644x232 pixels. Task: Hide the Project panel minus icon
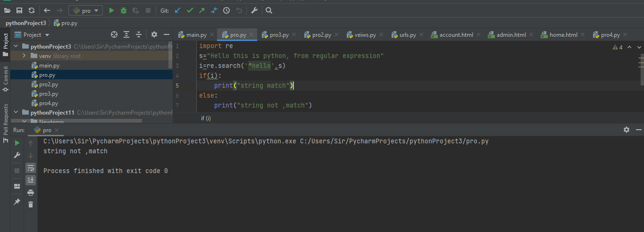167,34
